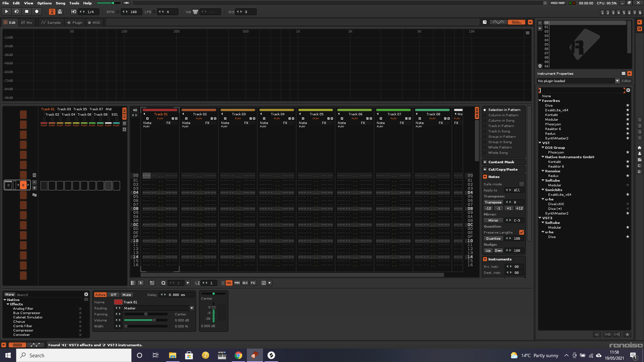Switch to the Mix tab
This screenshot has width=644, height=362.
pos(27,22)
